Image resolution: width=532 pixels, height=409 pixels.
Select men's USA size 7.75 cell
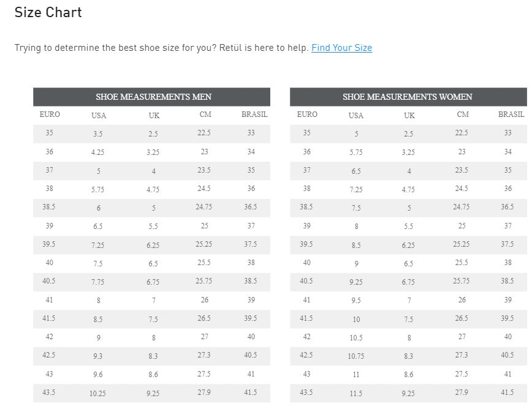[x=97, y=282]
